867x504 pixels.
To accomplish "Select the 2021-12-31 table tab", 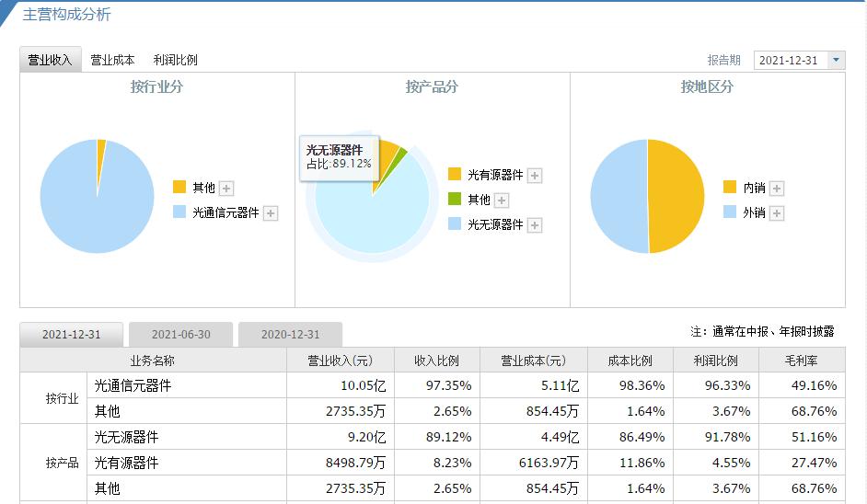I will (71, 335).
